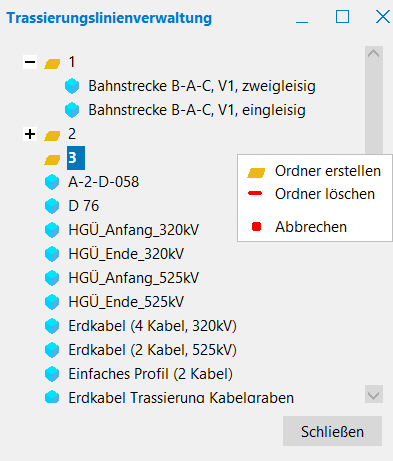Click the yellow folder icon of folder 2
393x461 pixels.
[52, 135]
